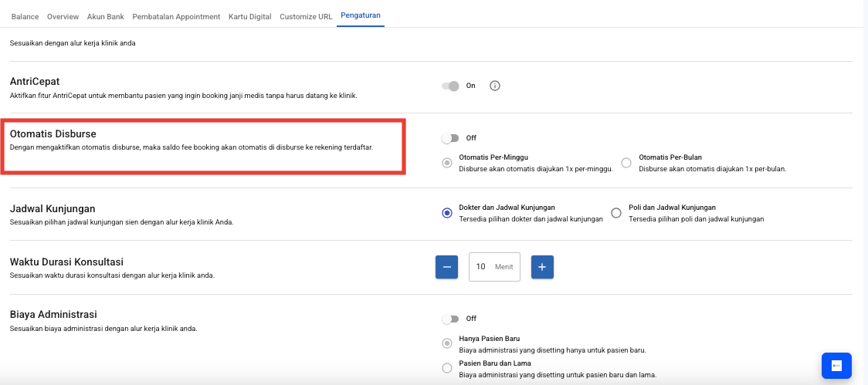The height and width of the screenshot is (385, 868).
Task: Select Otomatis Per-Minggu radio option
Action: click(447, 163)
